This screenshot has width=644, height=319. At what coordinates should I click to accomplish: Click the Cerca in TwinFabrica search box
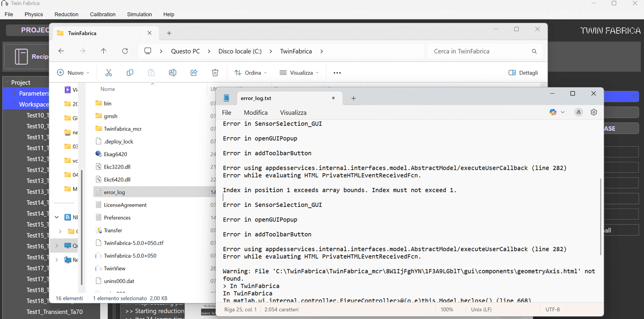pos(481,51)
